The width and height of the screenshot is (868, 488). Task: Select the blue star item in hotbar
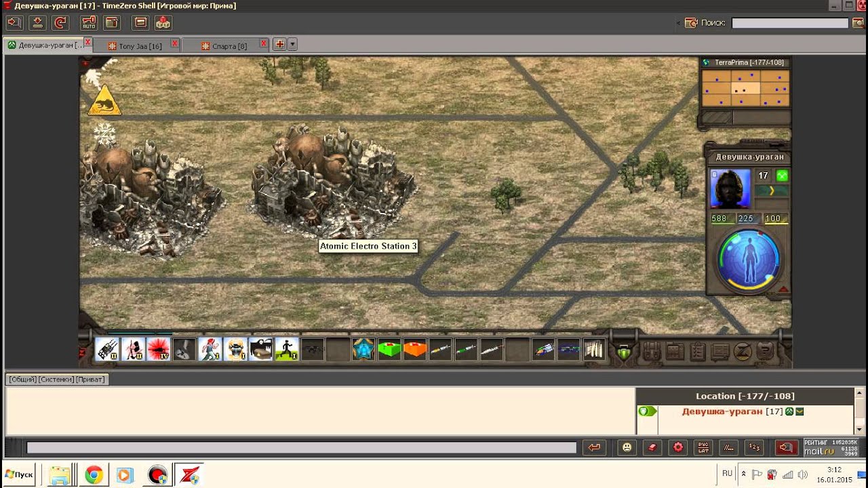tap(363, 350)
